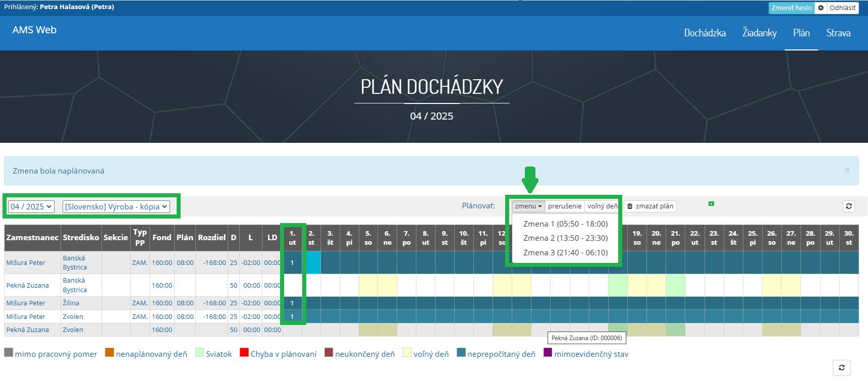The image size is (868, 381).
Task: Open the Plán navigation tab
Action: point(801,33)
